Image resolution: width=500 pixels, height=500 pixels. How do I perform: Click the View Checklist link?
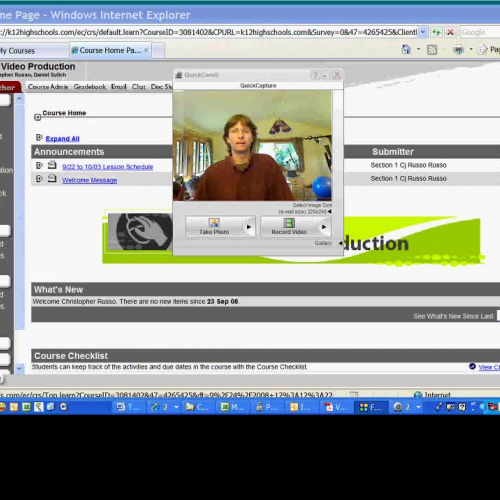pos(489,367)
